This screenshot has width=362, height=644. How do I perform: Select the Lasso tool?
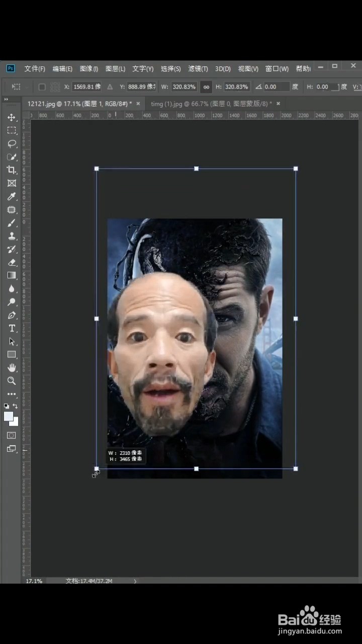[x=12, y=143]
